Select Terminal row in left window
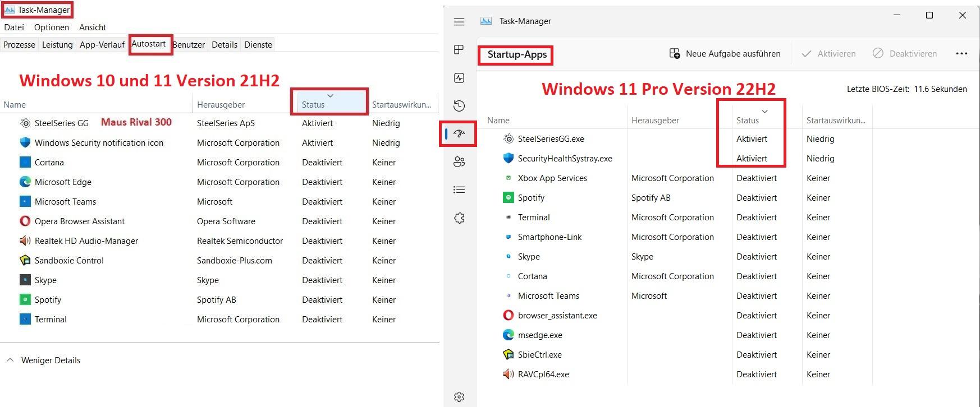 coord(219,319)
